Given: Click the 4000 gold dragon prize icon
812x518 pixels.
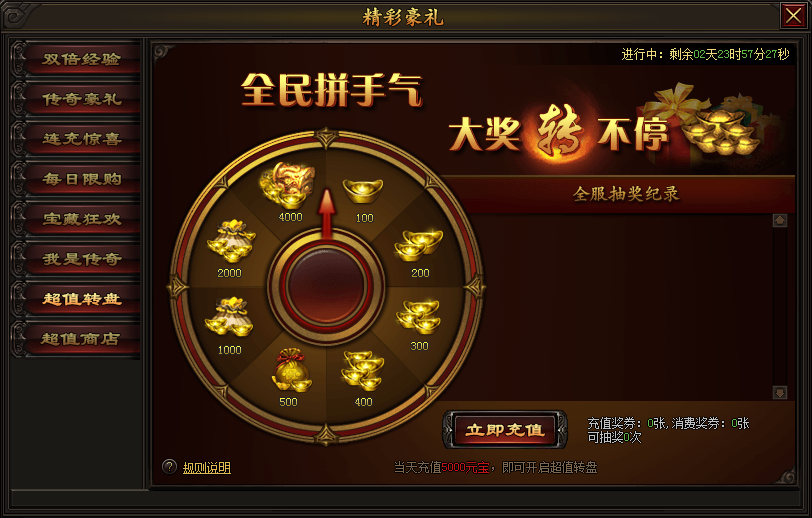Looking at the screenshot, I should point(288,185).
